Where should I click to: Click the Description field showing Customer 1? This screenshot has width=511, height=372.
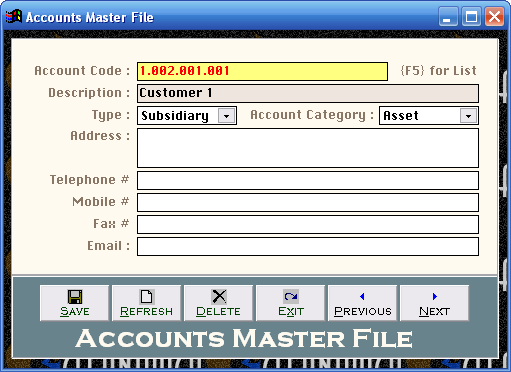pos(308,93)
